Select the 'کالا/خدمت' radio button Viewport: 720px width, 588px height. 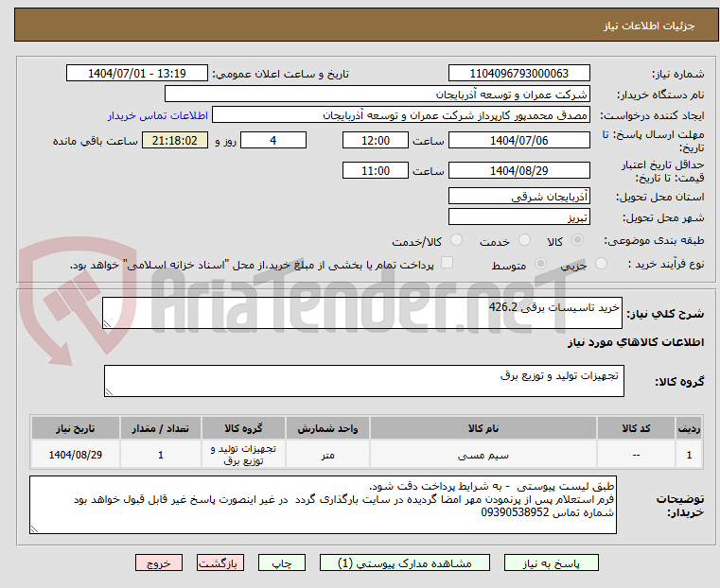coord(456,240)
